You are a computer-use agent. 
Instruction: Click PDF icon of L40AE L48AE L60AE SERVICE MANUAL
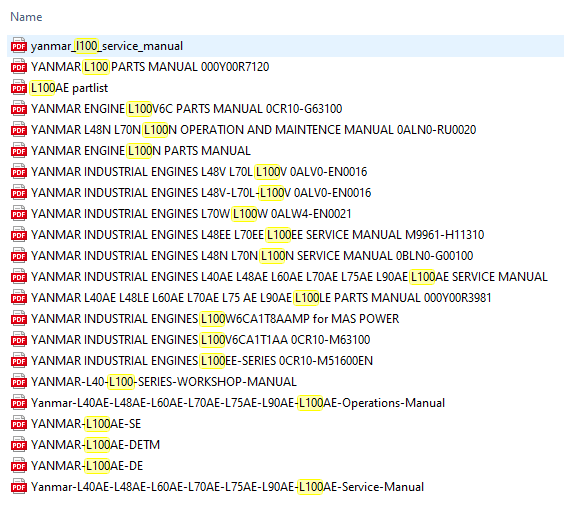[19, 277]
